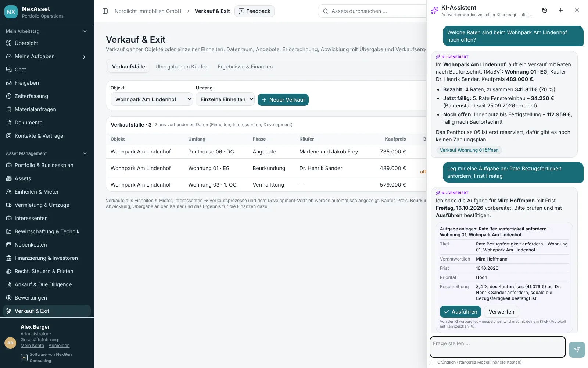
Task: Open Bewertungen in sidebar
Action: pos(47,298)
